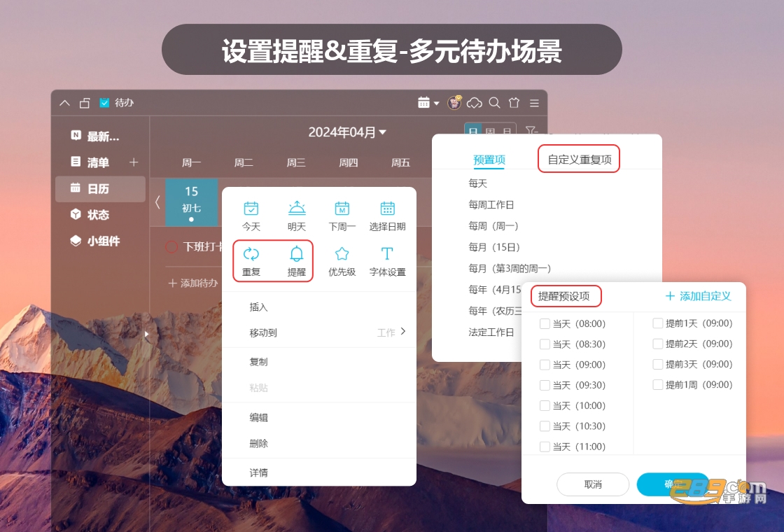Select repeat option 每月 (15日)
The height and width of the screenshot is (532, 784).
[494, 247]
